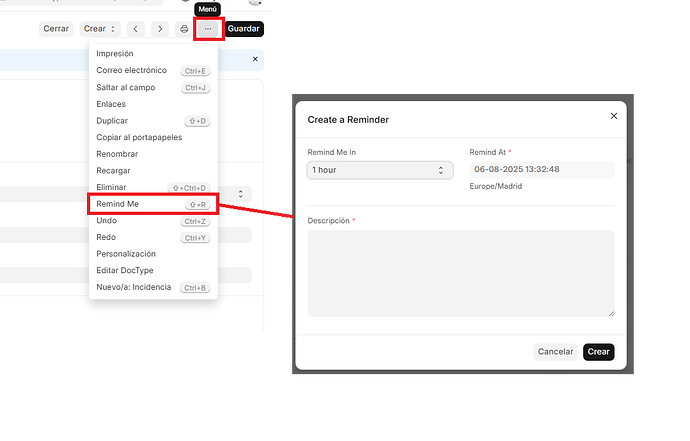690x441 pixels.
Task: Click Crear button in reminder dialog
Action: pos(598,352)
